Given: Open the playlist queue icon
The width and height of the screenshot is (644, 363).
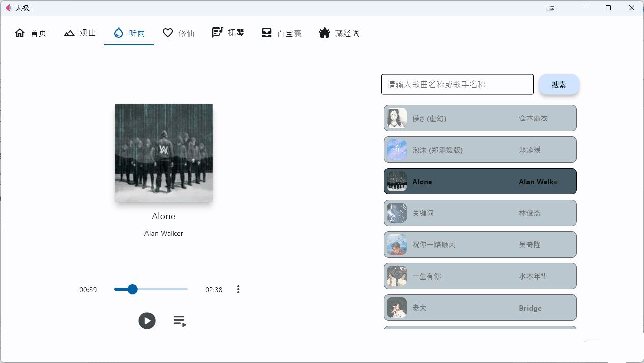Looking at the screenshot, I should (x=180, y=321).
